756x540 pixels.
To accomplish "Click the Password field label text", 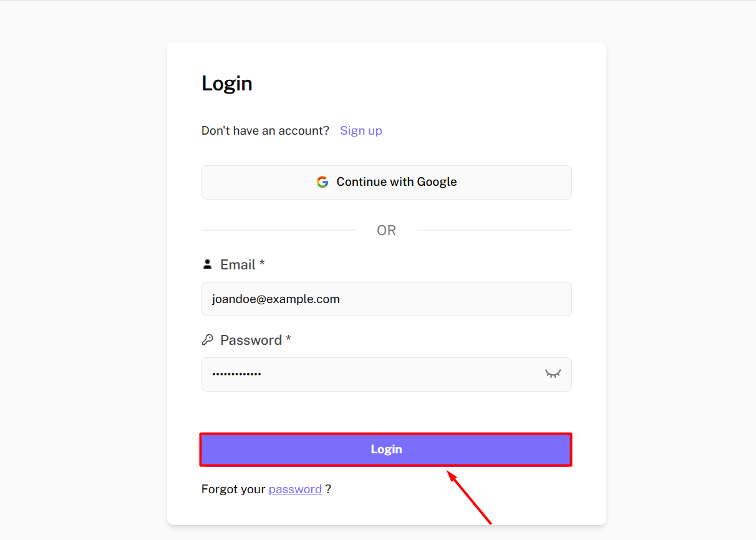I will [x=251, y=340].
